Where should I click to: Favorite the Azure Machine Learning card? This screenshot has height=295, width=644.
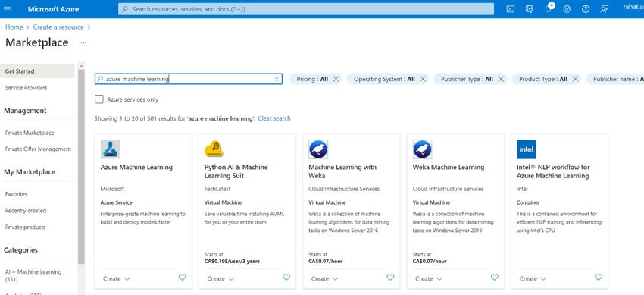point(183,278)
